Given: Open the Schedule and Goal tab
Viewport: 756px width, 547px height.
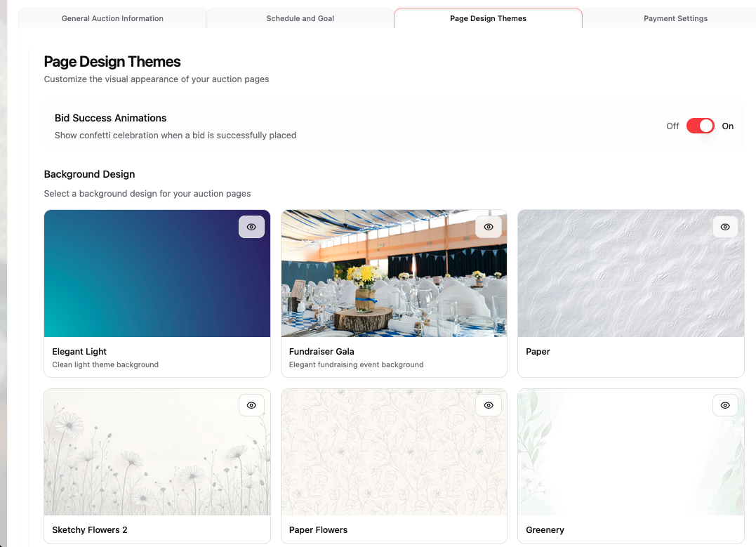Looking at the screenshot, I should (x=300, y=18).
